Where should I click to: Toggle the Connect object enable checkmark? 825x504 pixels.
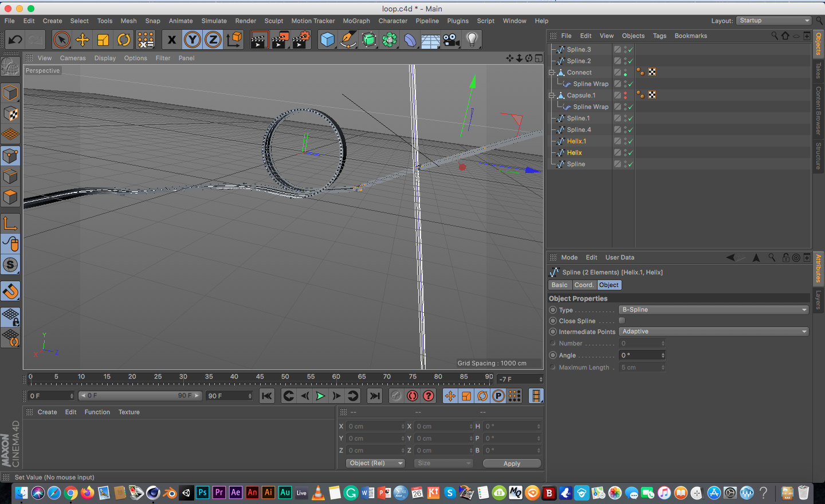[626, 73]
